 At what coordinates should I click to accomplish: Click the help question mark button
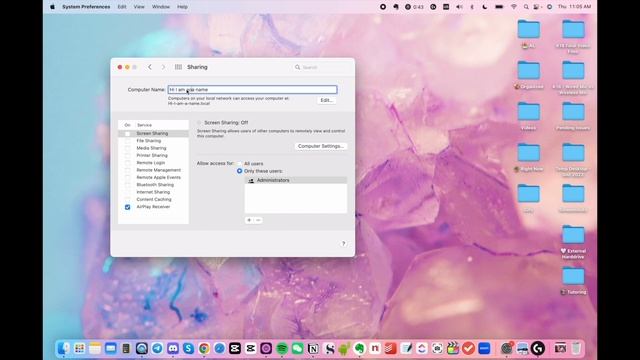[x=343, y=244]
